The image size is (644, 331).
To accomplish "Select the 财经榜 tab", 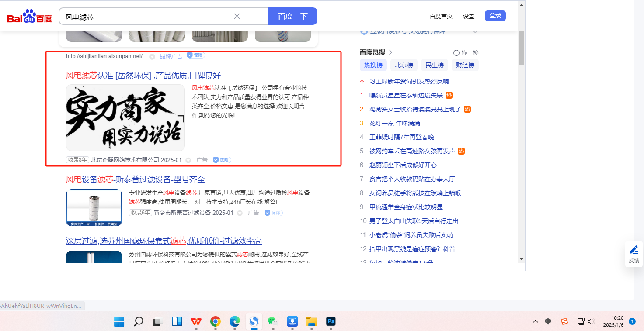I will (465, 65).
